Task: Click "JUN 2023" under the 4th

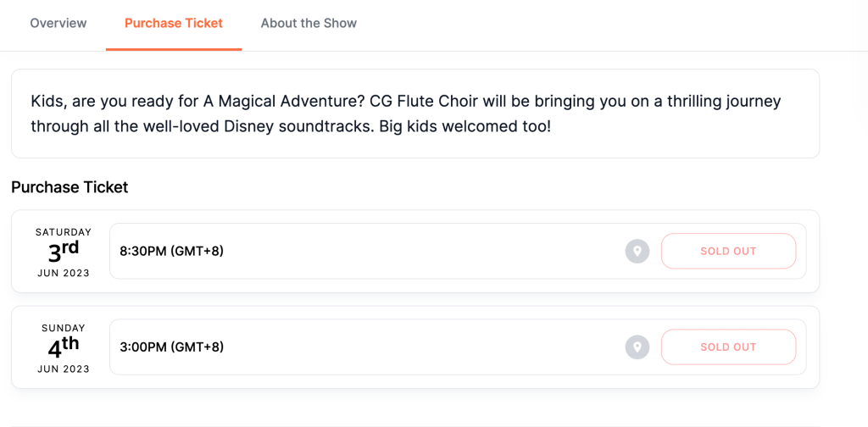Action: click(x=64, y=369)
